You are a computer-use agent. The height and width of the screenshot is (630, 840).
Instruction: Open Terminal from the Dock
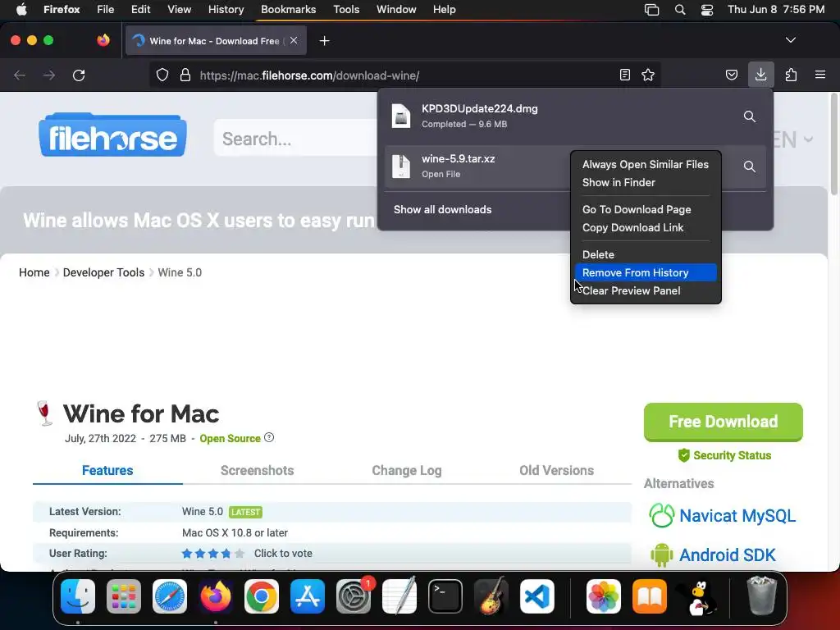(x=445, y=596)
